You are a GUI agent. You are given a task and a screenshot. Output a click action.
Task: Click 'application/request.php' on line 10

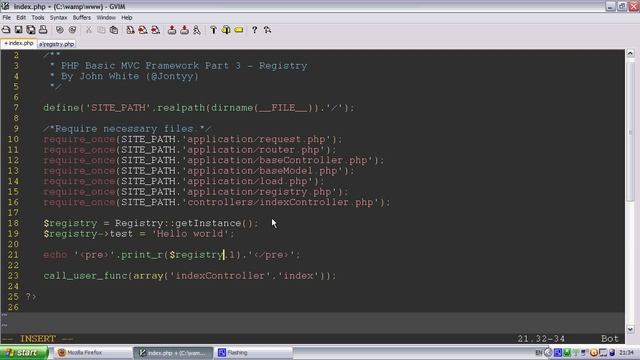[x=256, y=139]
